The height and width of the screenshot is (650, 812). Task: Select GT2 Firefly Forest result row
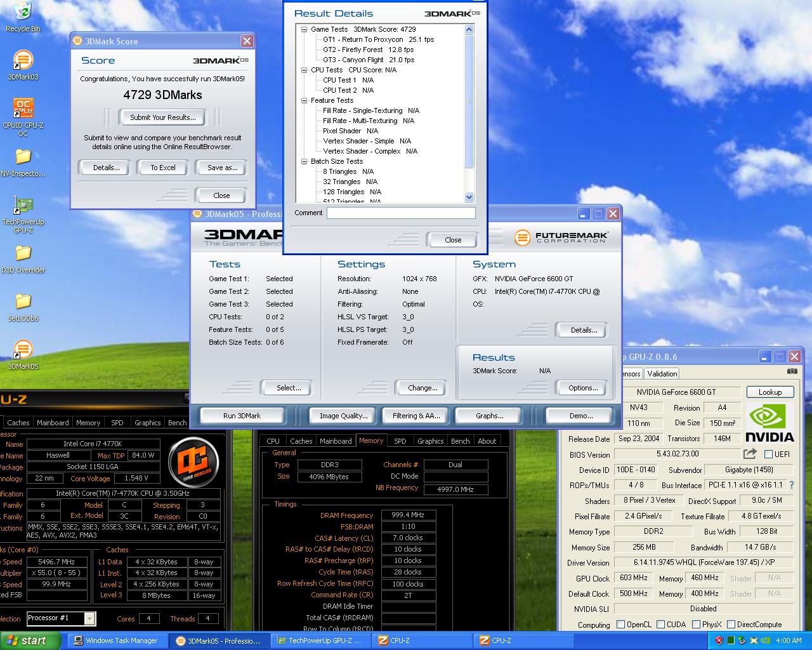click(x=368, y=50)
